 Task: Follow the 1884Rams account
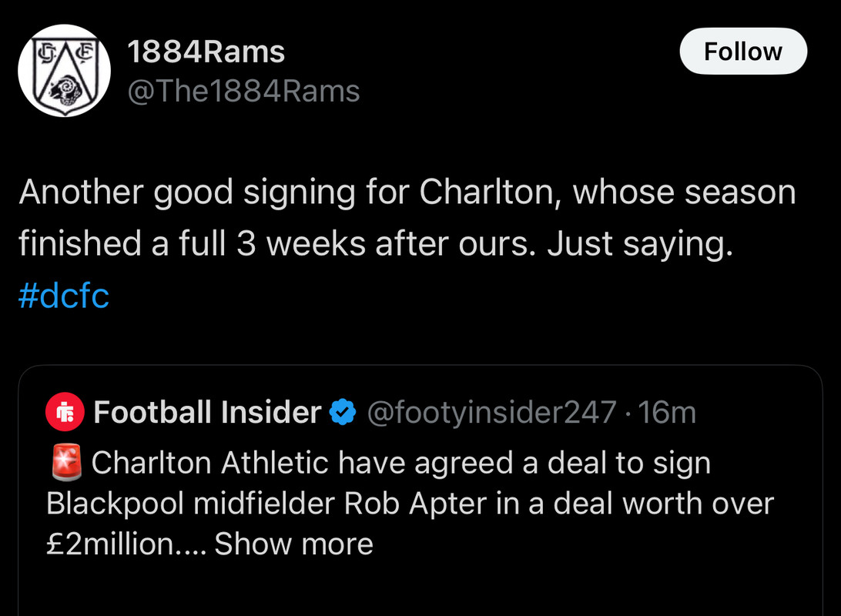(743, 51)
